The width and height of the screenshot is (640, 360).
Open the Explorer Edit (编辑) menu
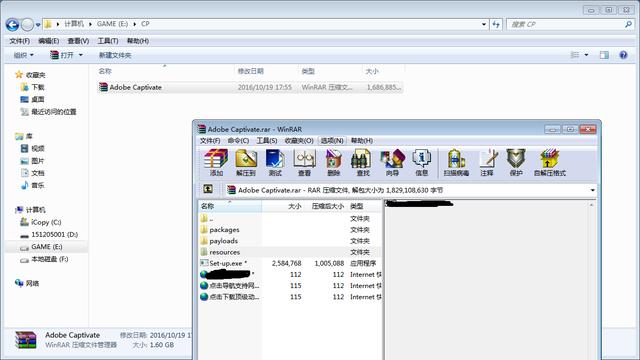coord(49,41)
